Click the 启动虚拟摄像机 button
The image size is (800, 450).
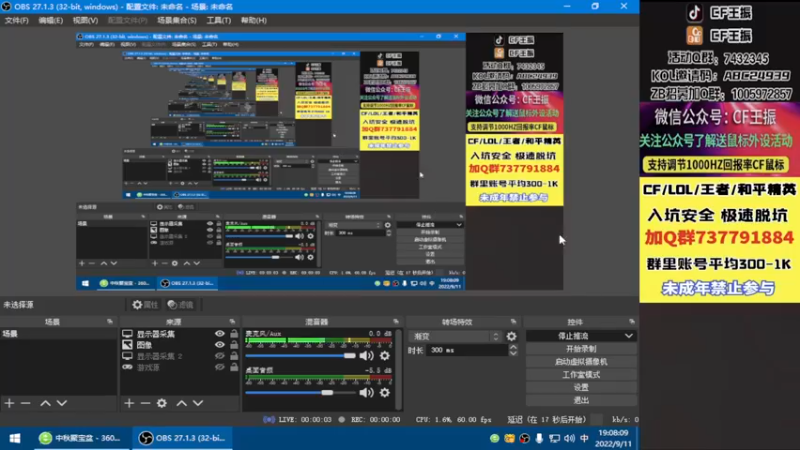pos(581,362)
